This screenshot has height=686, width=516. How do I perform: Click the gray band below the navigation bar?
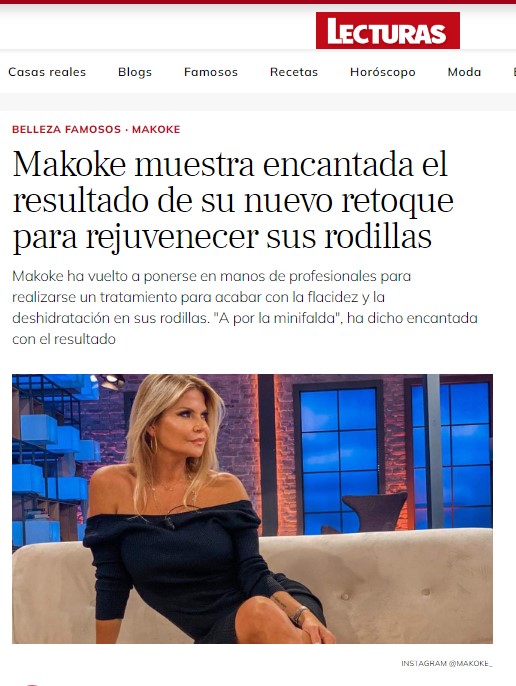[x=258, y=102]
